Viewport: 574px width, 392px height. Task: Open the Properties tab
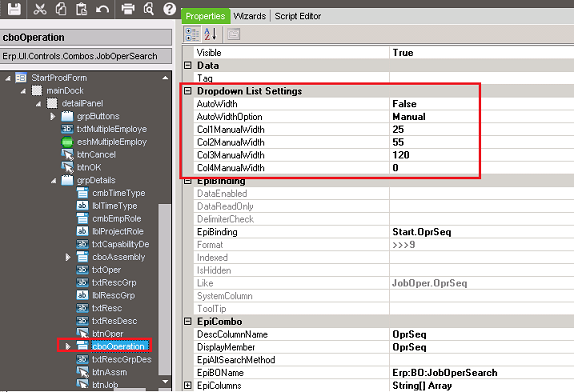(x=205, y=16)
